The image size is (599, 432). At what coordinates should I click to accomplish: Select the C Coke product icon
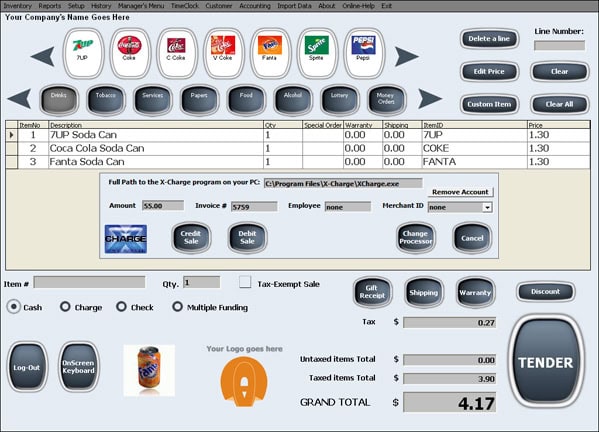(x=177, y=53)
